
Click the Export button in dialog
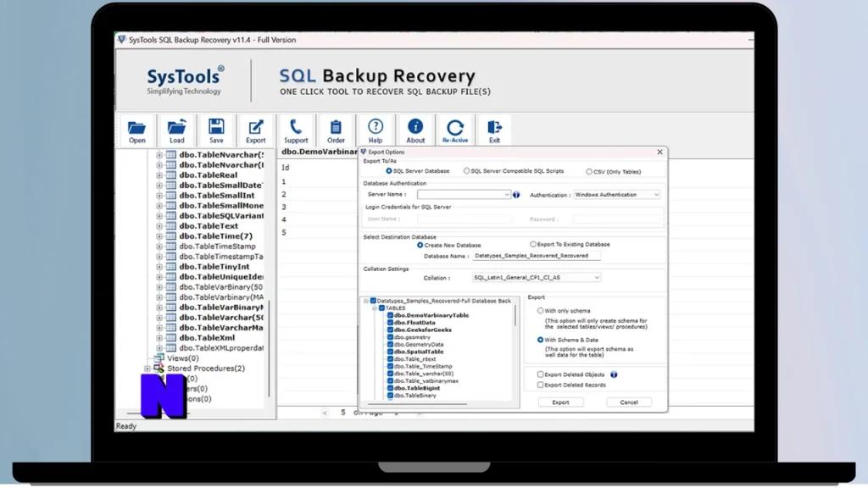click(560, 402)
